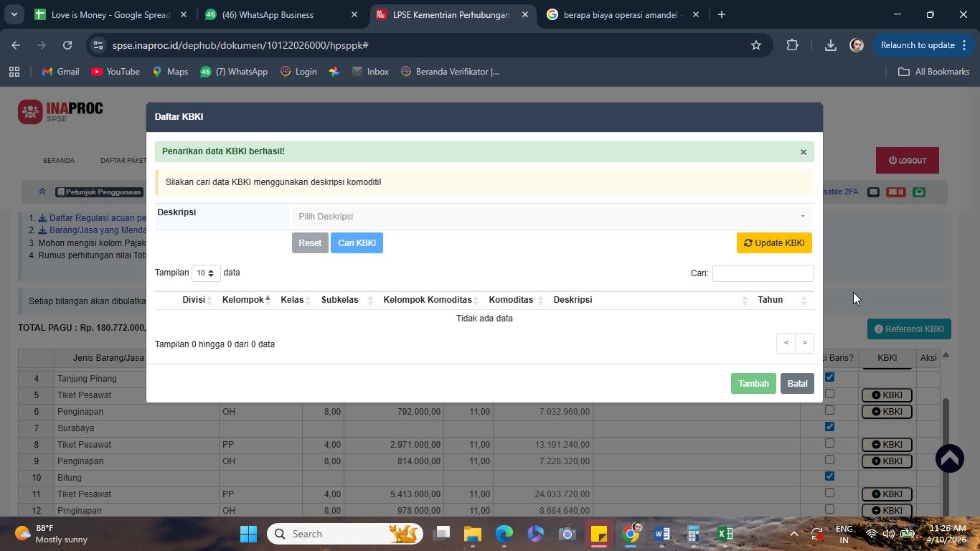This screenshot has height=551, width=980.
Task: Open browser Extensions menu
Action: pyautogui.click(x=792, y=45)
